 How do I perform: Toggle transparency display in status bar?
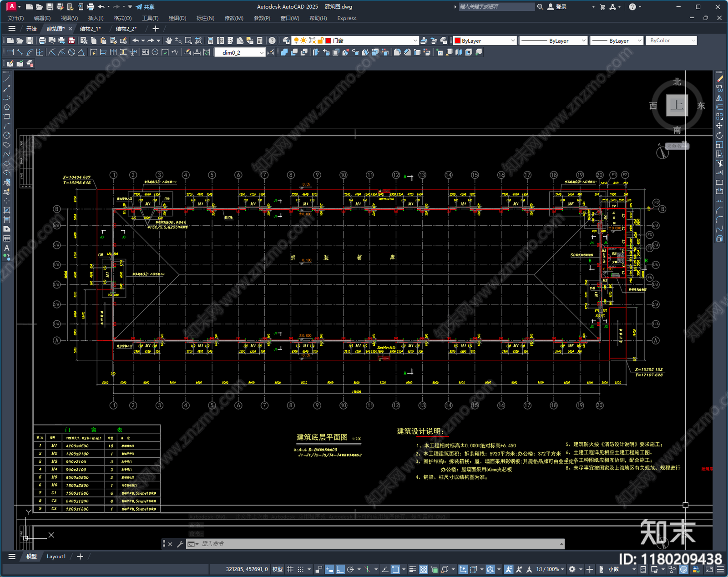pos(423,569)
